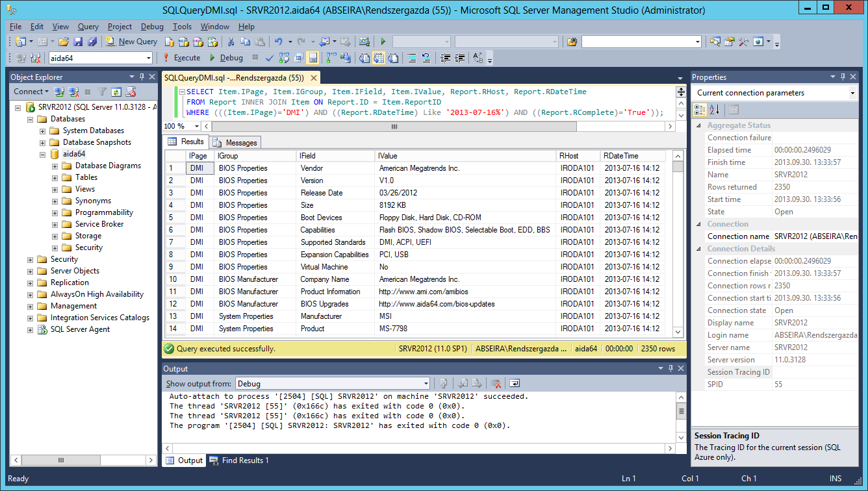This screenshot has width=868, height=491.
Task: Open the Query Options dialog icon
Action: 299,58
